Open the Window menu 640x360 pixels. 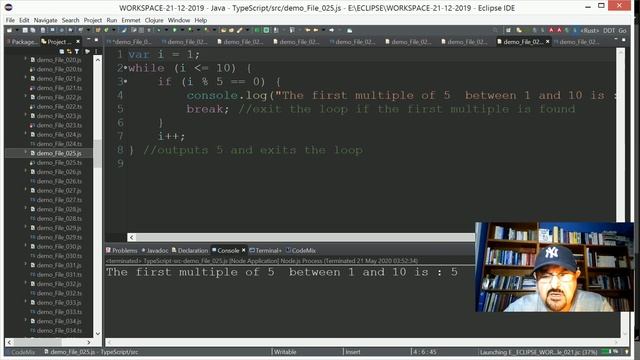click(179, 20)
